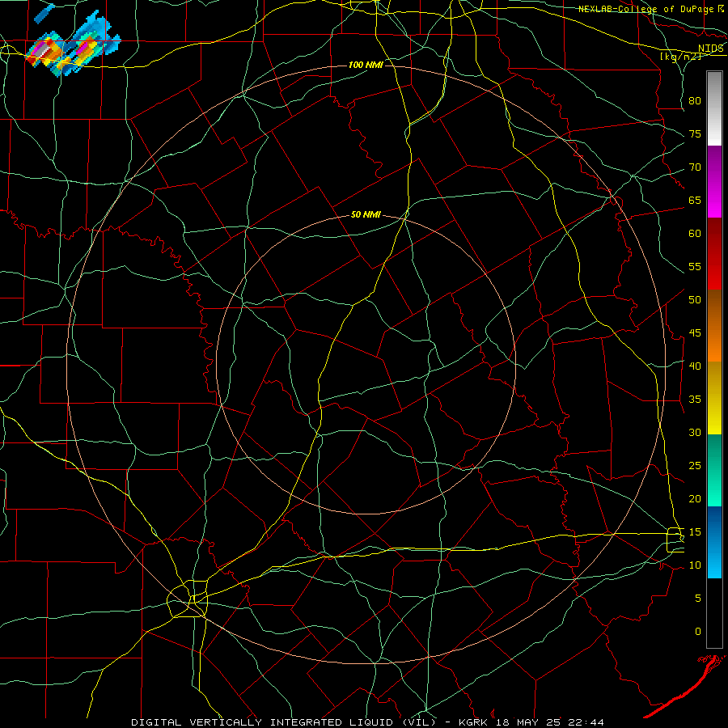This screenshot has width=728, height=728.
Task: Click the 45 value on the scale
Action: [695, 333]
